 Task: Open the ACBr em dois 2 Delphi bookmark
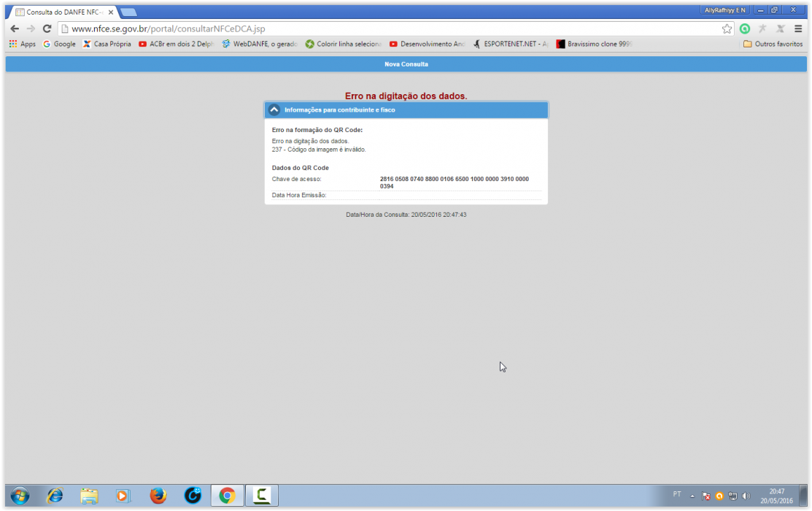click(176, 44)
